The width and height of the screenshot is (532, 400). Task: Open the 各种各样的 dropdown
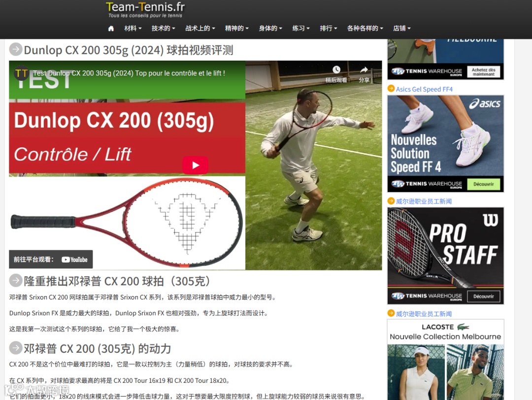[365, 29]
